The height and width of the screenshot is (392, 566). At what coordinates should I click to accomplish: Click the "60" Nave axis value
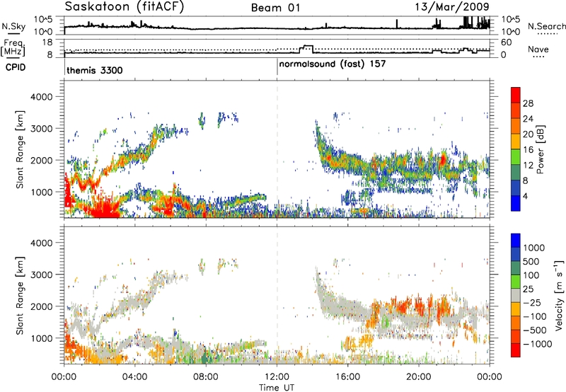pos(506,42)
